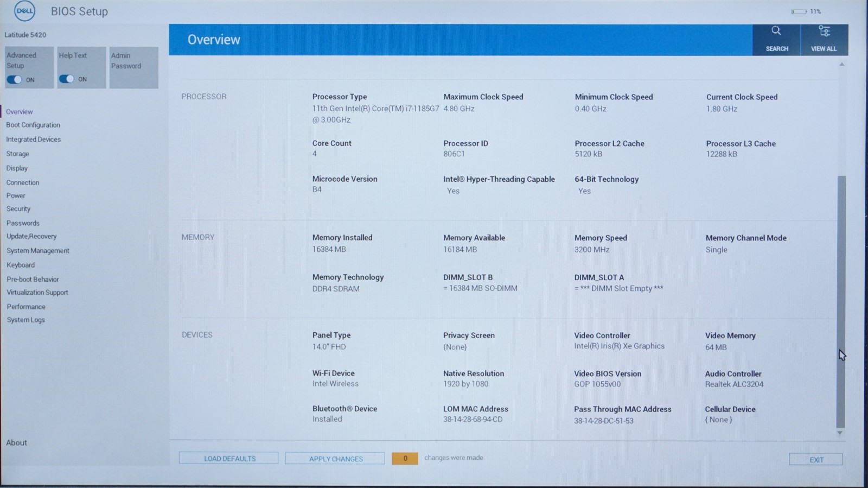Click the Hyper-Threading Capable Yes value
The image size is (868, 488).
point(453,191)
